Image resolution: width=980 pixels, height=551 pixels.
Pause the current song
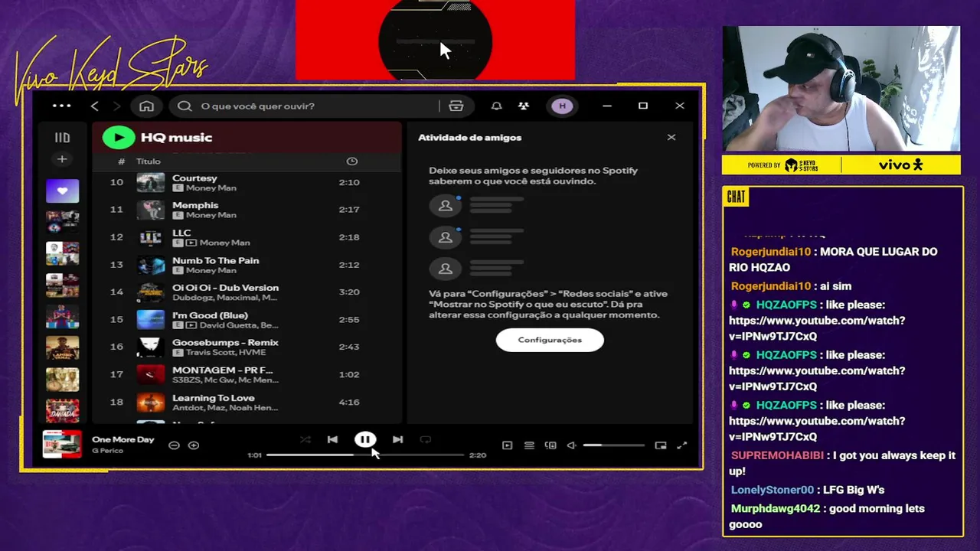pyautogui.click(x=365, y=439)
